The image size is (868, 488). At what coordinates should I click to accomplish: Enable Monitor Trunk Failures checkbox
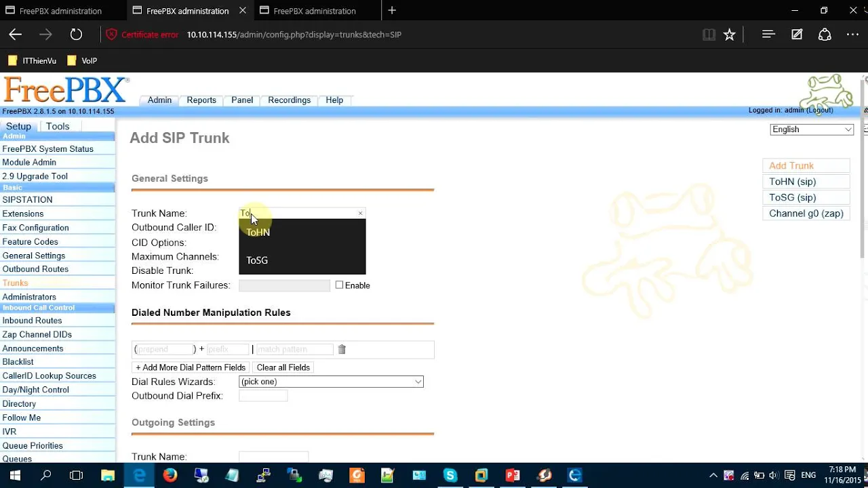click(x=339, y=285)
